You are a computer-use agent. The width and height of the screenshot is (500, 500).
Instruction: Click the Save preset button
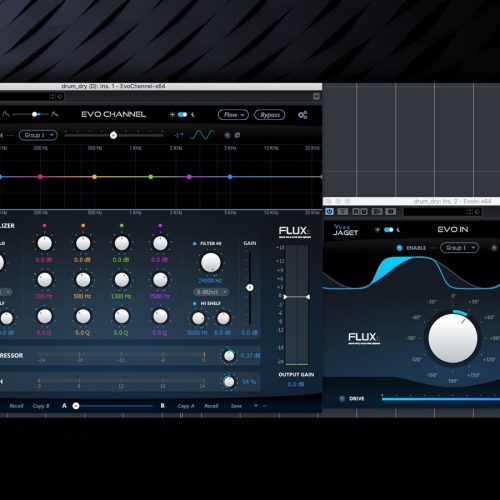coord(236,406)
